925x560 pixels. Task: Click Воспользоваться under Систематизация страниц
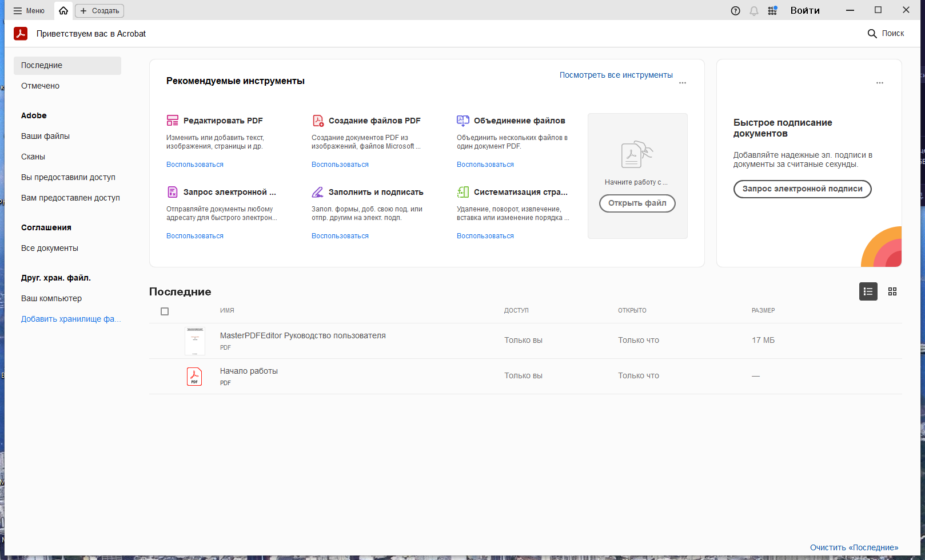click(x=485, y=236)
